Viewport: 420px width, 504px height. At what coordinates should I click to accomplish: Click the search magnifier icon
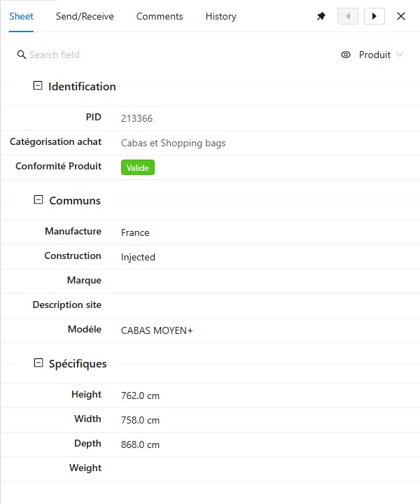coord(22,55)
